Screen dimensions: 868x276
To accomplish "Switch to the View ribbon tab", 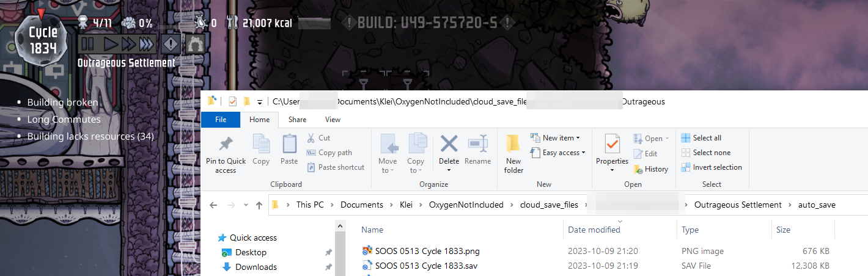I will pos(333,120).
